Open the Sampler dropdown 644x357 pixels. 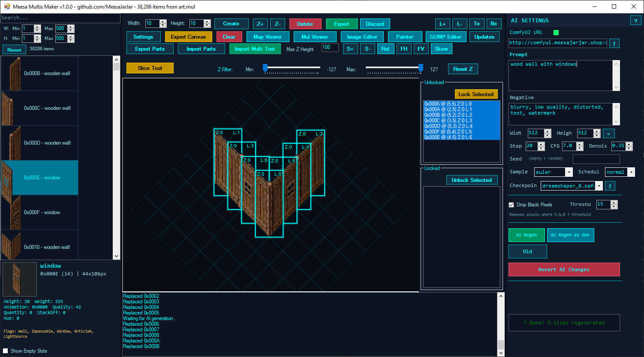tap(569, 172)
